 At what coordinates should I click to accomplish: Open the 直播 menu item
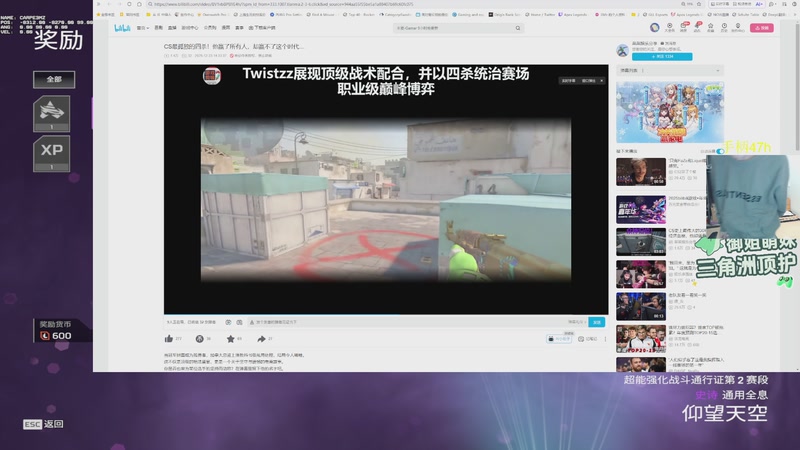(172, 28)
